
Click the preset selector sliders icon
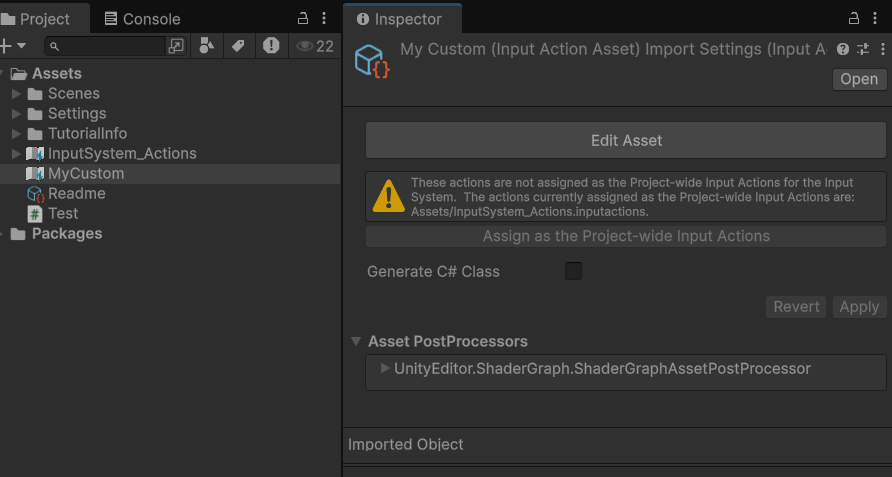pos(863,49)
